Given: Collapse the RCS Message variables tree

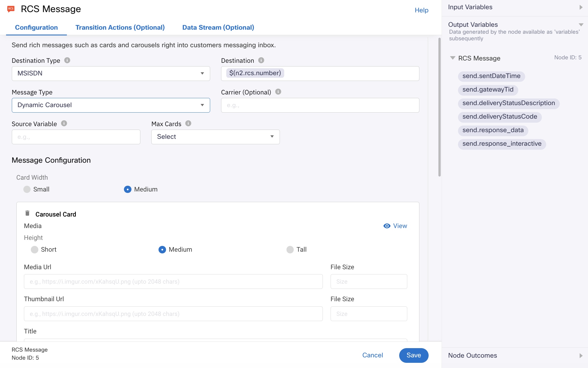Looking at the screenshot, I should coord(453,58).
